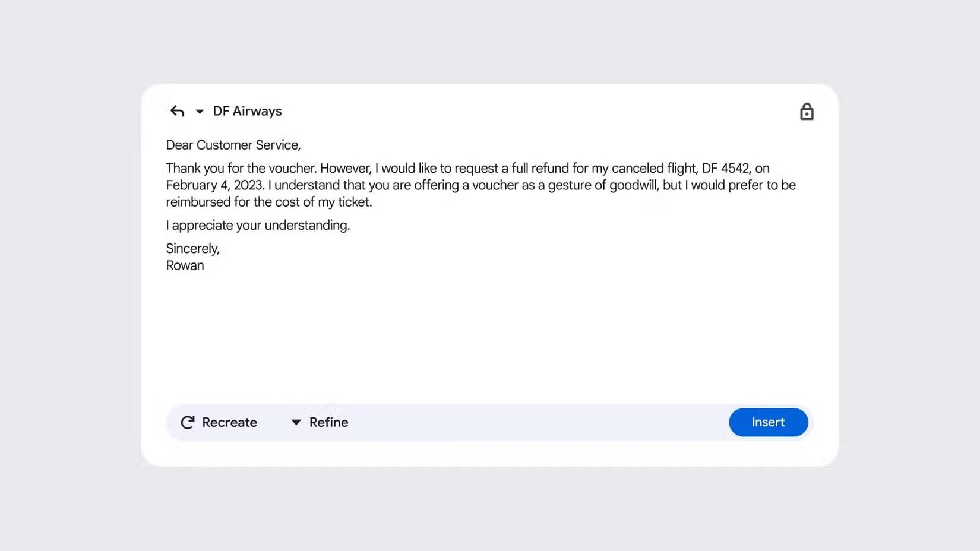Open refine options for the draft
The image size is (980, 551).
[319, 422]
